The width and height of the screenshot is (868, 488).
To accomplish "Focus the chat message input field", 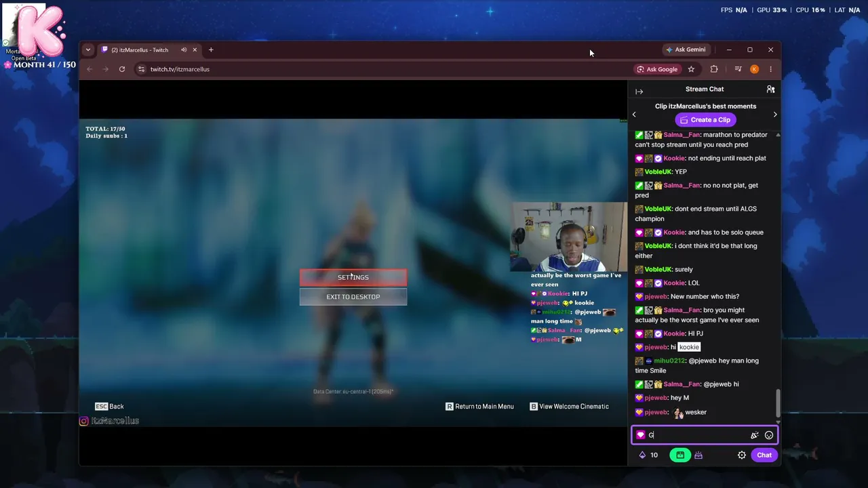I will pos(705,435).
